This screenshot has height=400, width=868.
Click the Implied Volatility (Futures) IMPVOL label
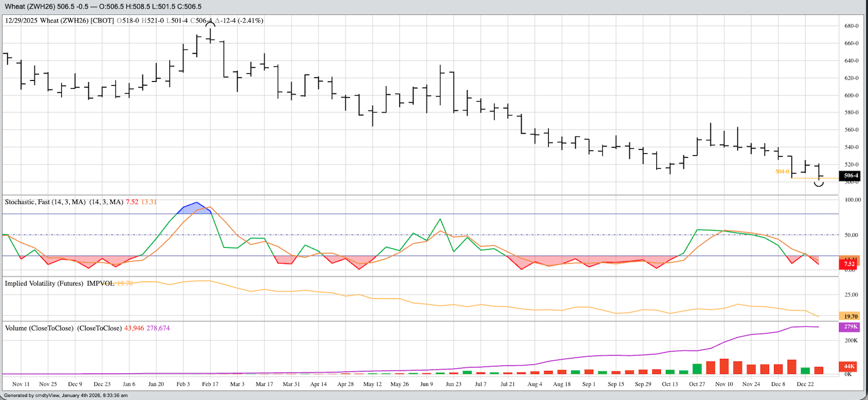(x=59, y=283)
